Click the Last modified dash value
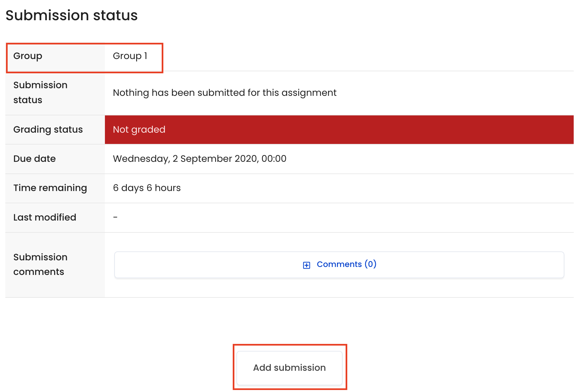 [x=115, y=217]
